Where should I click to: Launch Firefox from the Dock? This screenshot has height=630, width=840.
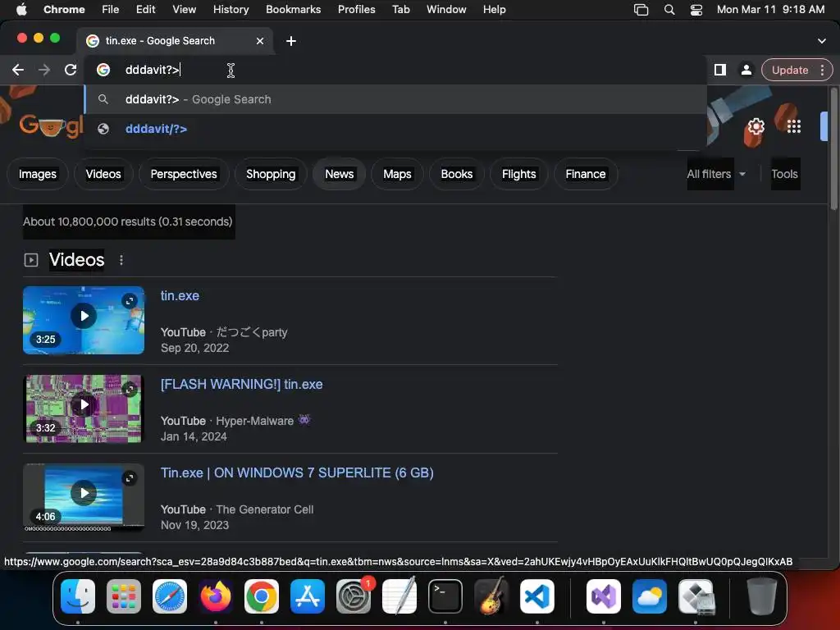pyautogui.click(x=216, y=596)
